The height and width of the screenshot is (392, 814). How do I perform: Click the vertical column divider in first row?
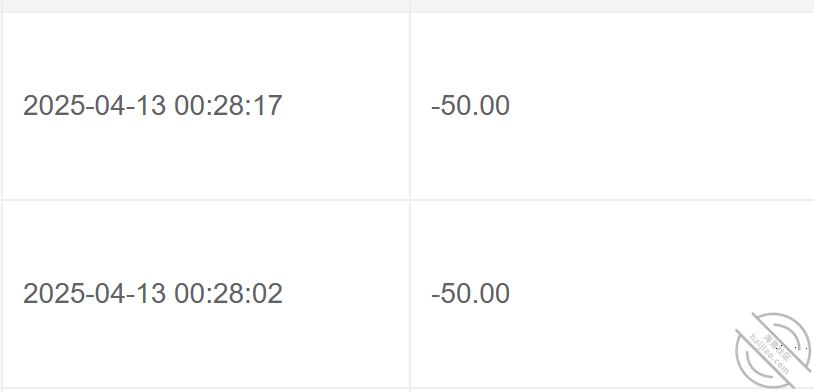coord(410,106)
